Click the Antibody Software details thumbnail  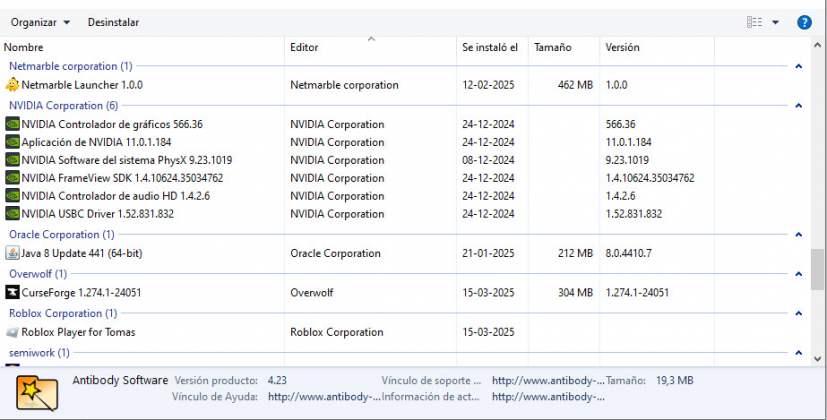[x=37, y=393]
